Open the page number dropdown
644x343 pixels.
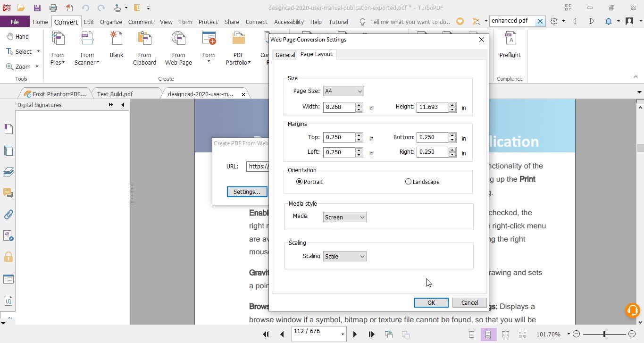(343, 334)
